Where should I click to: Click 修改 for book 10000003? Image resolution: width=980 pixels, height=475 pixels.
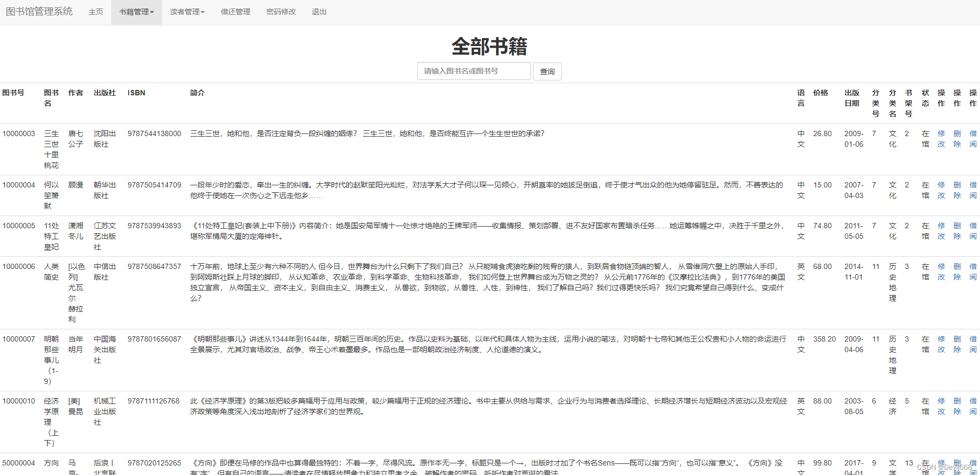coord(941,139)
